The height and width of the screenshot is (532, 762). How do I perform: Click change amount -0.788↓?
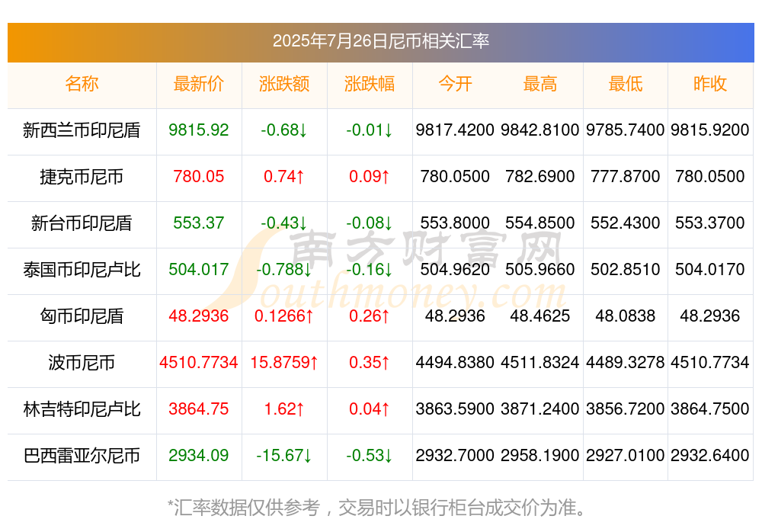coord(283,269)
